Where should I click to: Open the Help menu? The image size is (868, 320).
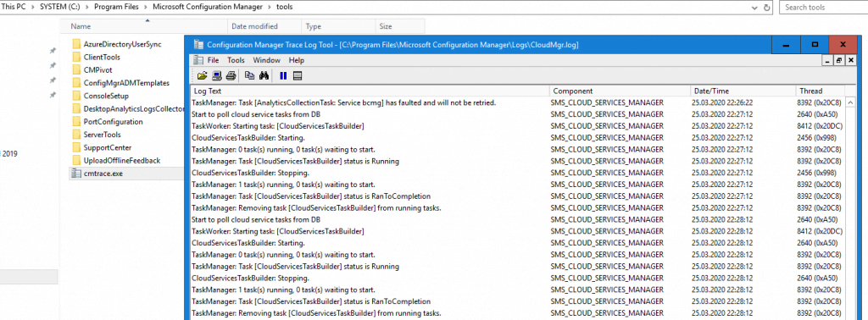click(x=297, y=60)
